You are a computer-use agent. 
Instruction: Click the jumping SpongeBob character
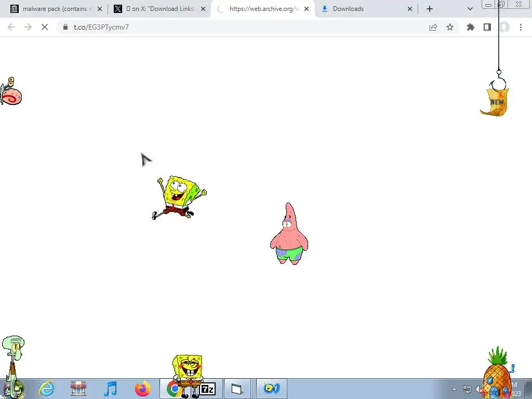click(179, 197)
